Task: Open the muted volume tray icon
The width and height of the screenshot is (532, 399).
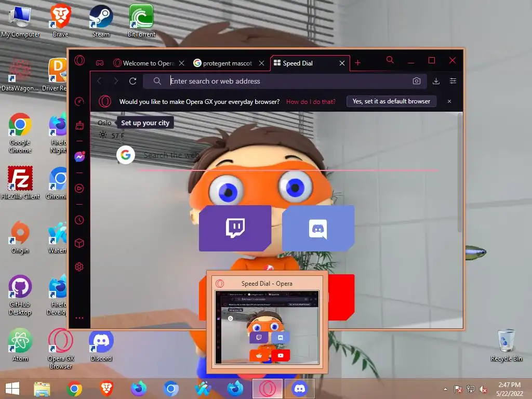Action: tap(483, 389)
